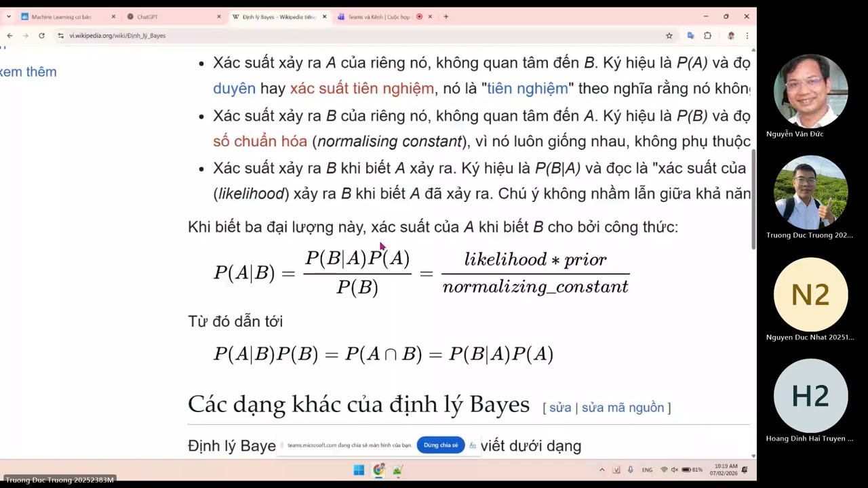Follow the blue tiên nghiệm link
The image size is (868, 488).
pyautogui.click(x=527, y=89)
